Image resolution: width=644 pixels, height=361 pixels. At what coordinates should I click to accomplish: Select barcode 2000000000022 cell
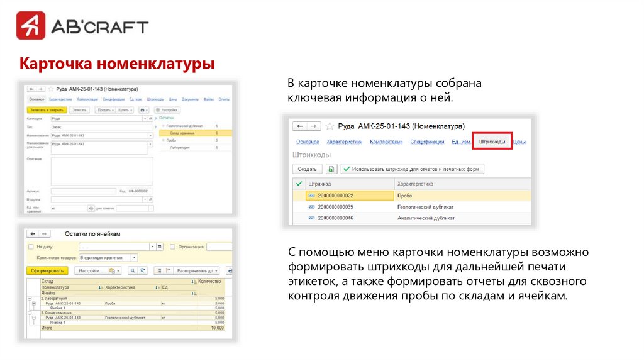tap(350, 196)
